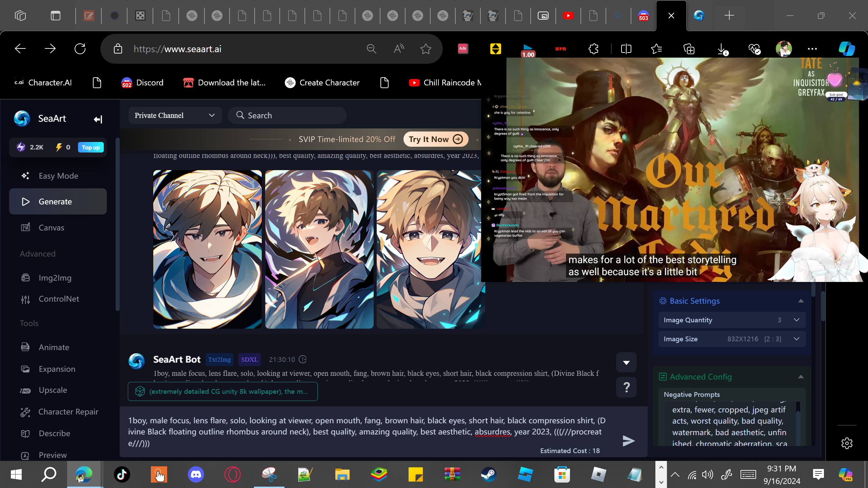The width and height of the screenshot is (868, 488).
Task: Click the generation time info icon
Action: [x=303, y=360]
